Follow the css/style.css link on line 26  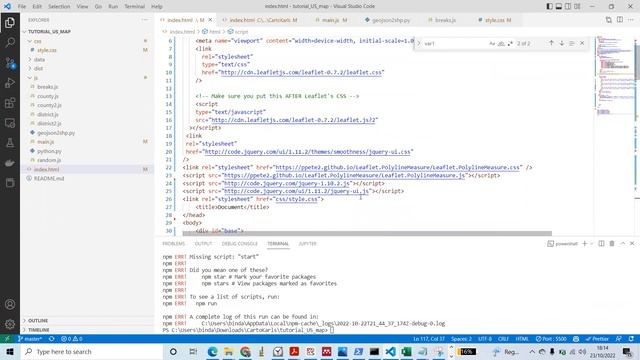point(296,199)
